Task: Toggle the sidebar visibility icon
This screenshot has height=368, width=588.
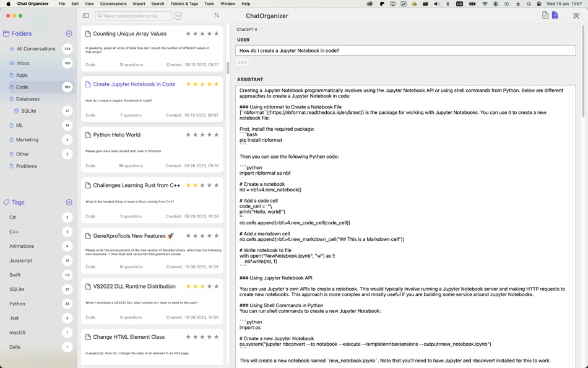Action: pos(85,15)
